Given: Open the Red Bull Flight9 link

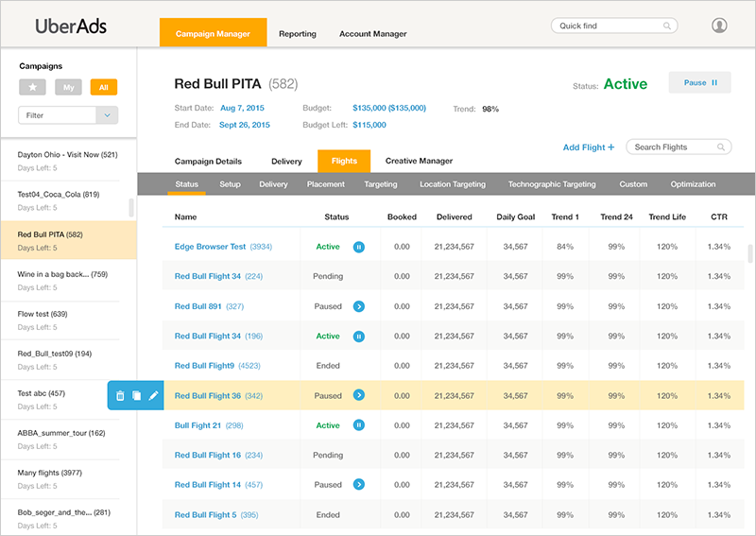Looking at the screenshot, I should click(x=217, y=366).
